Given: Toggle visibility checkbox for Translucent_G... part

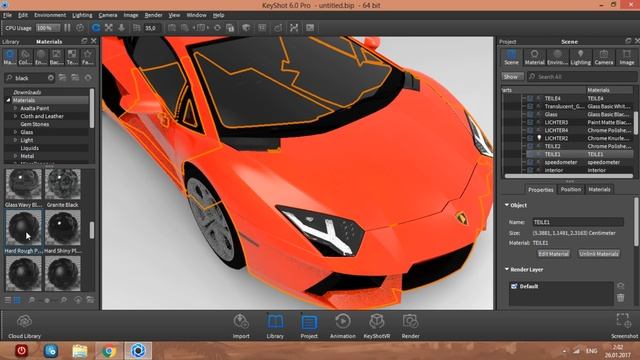Looking at the screenshot, I should [530, 106].
